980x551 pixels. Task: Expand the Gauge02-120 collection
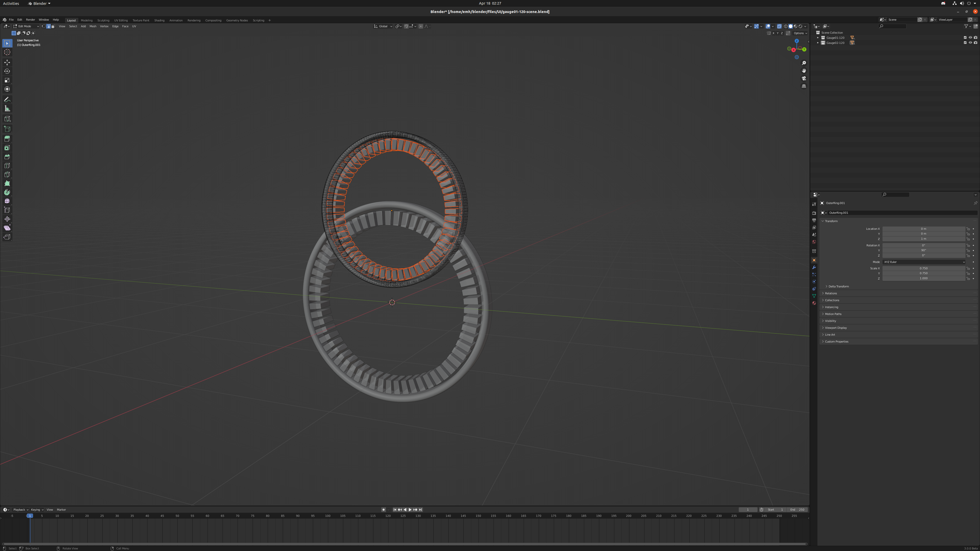[818, 43]
